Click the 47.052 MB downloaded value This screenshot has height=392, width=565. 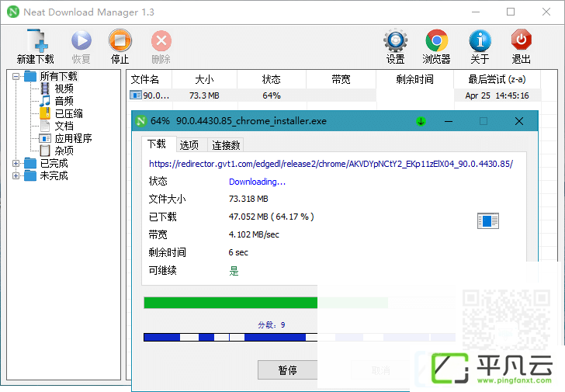(271, 217)
